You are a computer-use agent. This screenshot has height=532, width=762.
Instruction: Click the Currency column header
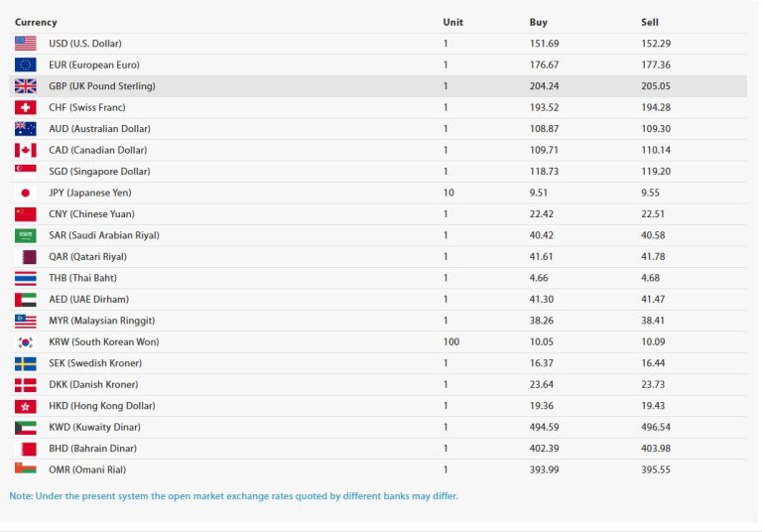point(36,22)
